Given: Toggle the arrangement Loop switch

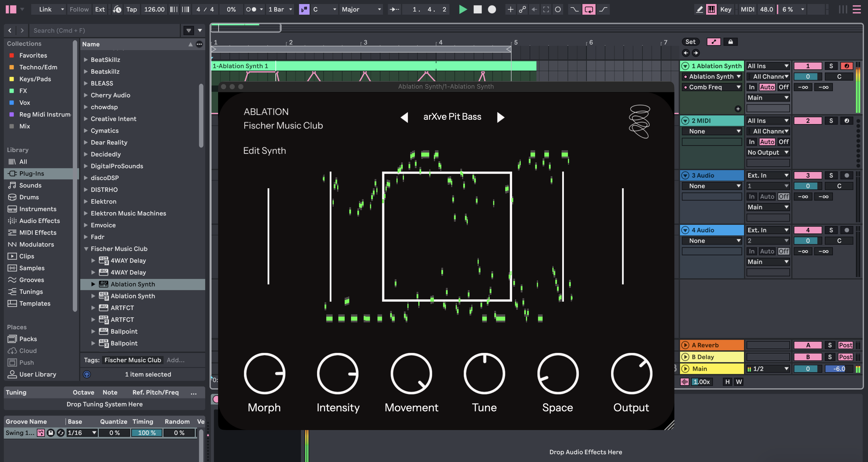Looking at the screenshot, I should 589,9.
